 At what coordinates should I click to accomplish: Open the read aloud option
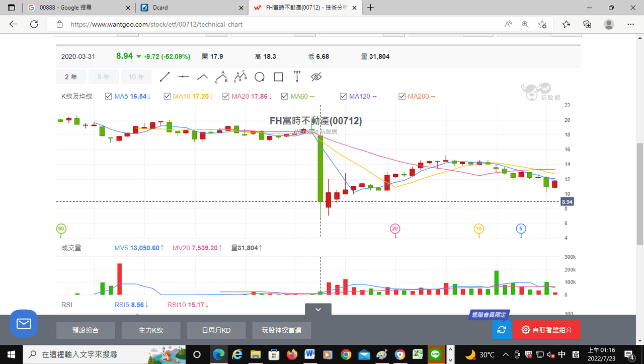point(508,24)
